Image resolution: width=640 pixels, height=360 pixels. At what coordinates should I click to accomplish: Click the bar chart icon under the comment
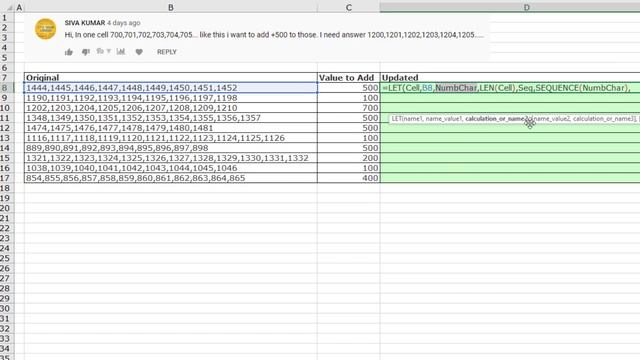121,51
